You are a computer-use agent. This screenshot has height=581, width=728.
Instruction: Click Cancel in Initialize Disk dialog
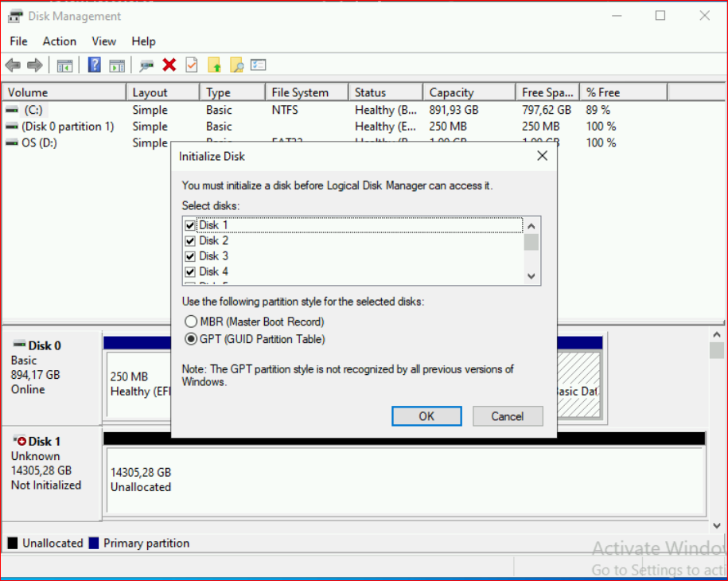pyautogui.click(x=508, y=416)
